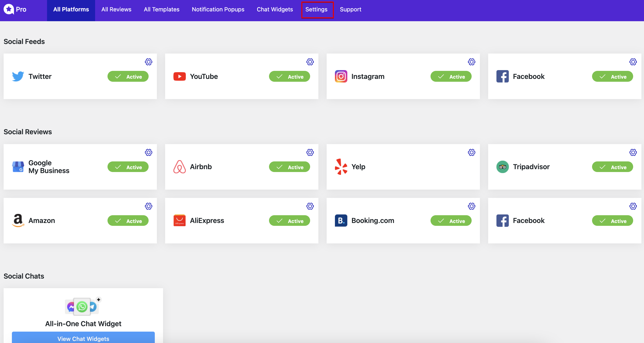Select the Booking.com platform name
This screenshot has width=644, height=343.
373,221
